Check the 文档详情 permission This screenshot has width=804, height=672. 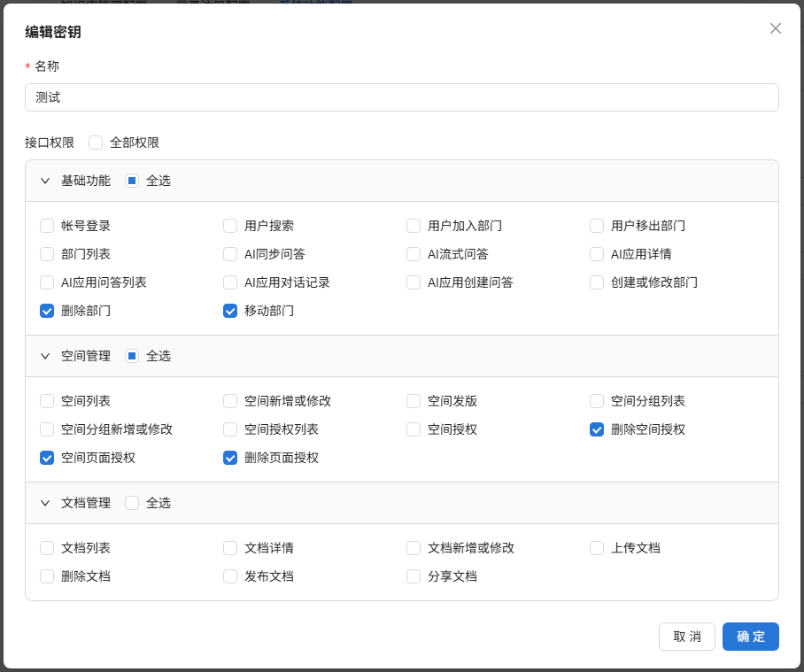tap(229, 548)
